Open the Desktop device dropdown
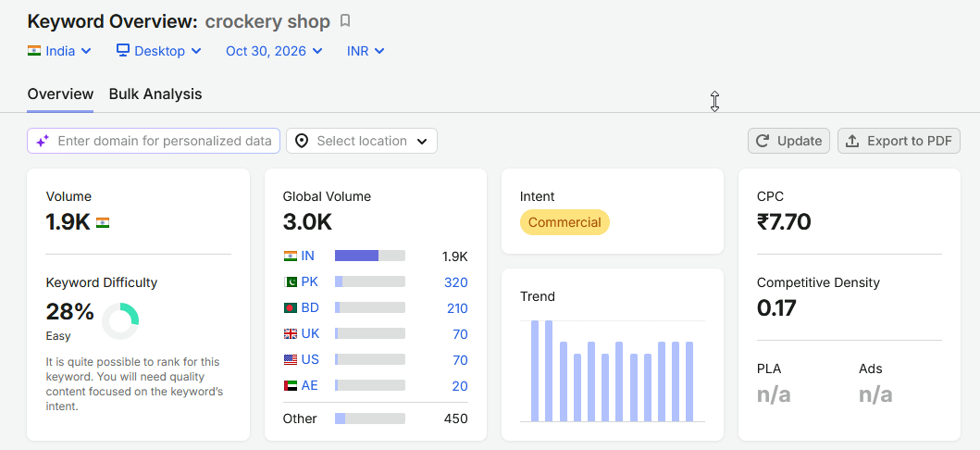This screenshot has width=980, height=450. (x=159, y=51)
